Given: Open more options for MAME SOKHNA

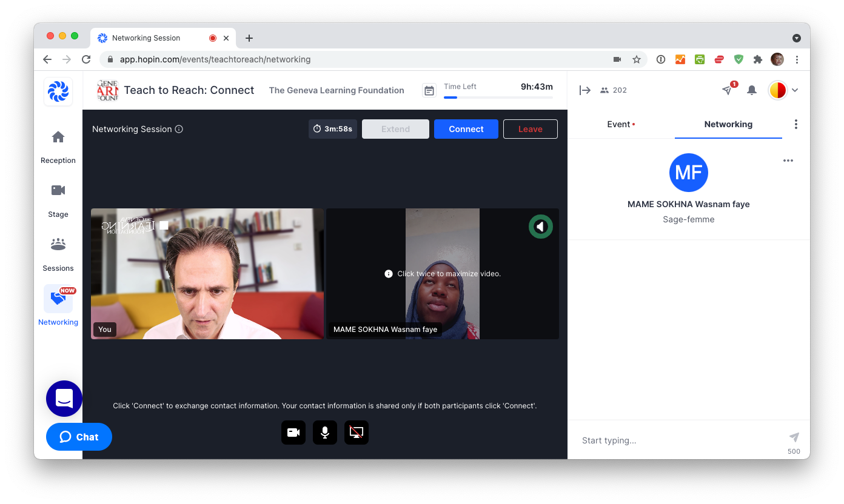Looking at the screenshot, I should point(788,161).
